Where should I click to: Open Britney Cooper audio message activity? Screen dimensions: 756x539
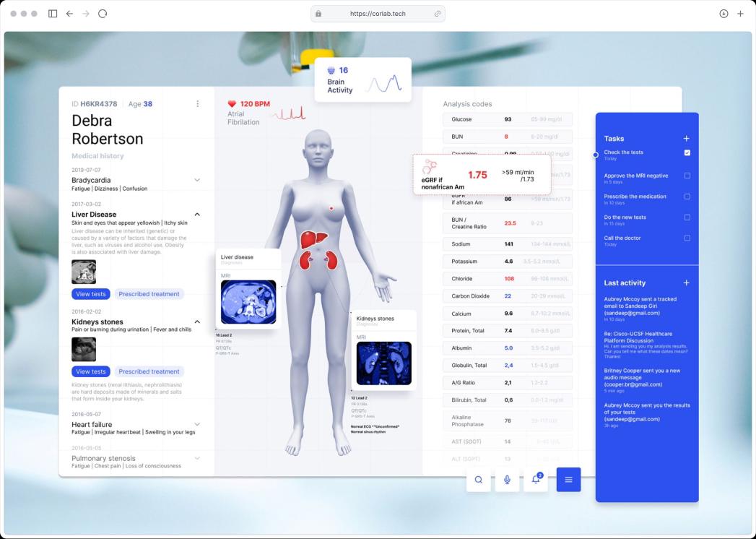coord(642,380)
